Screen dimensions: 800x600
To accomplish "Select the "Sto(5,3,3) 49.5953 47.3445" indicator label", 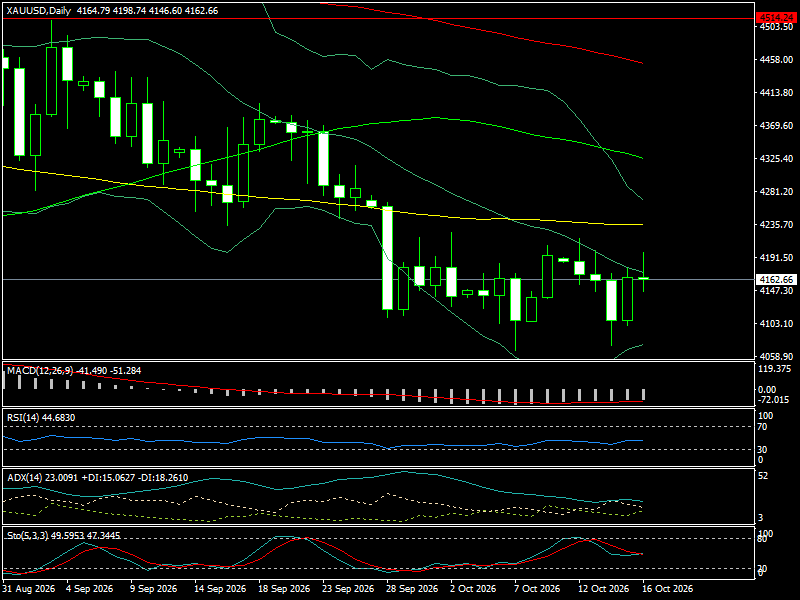I will point(64,536).
